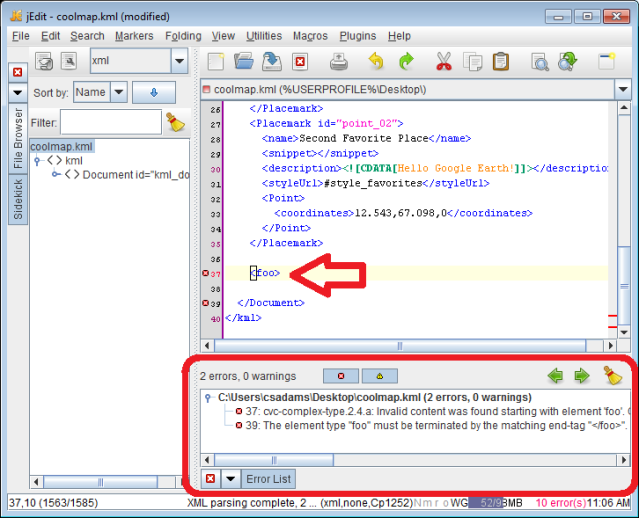The height and width of the screenshot is (518, 639).
Task: Close the buffer with the red X toolbar icon
Action: pos(300,62)
